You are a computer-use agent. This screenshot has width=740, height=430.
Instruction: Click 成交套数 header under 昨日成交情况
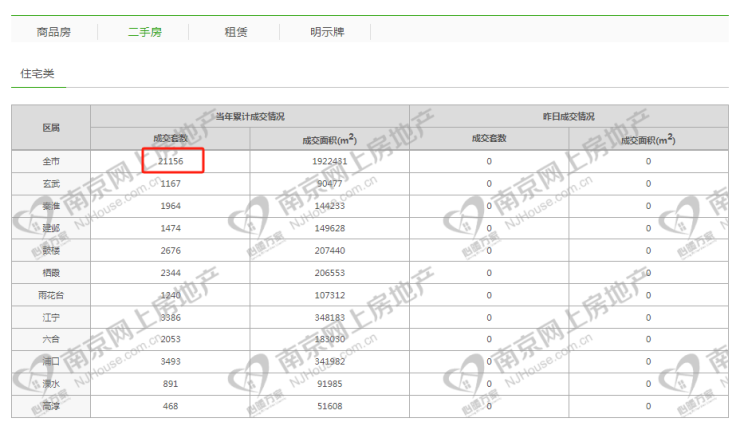(489, 138)
